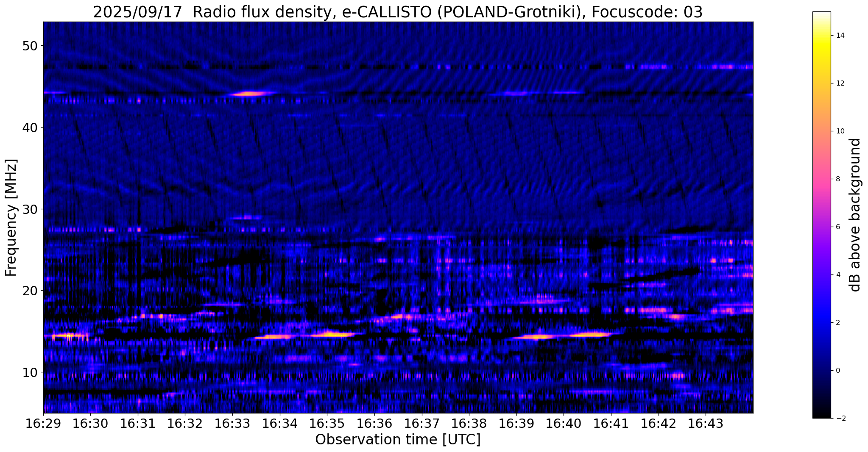Click the 'Frequency [MHz]' y-axis label
This screenshot has height=452, width=868.
click(11, 218)
